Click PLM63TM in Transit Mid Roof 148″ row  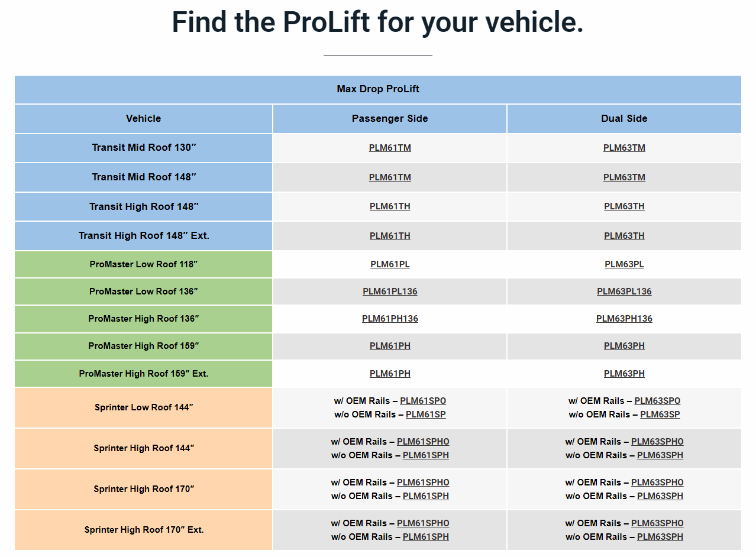[624, 177]
